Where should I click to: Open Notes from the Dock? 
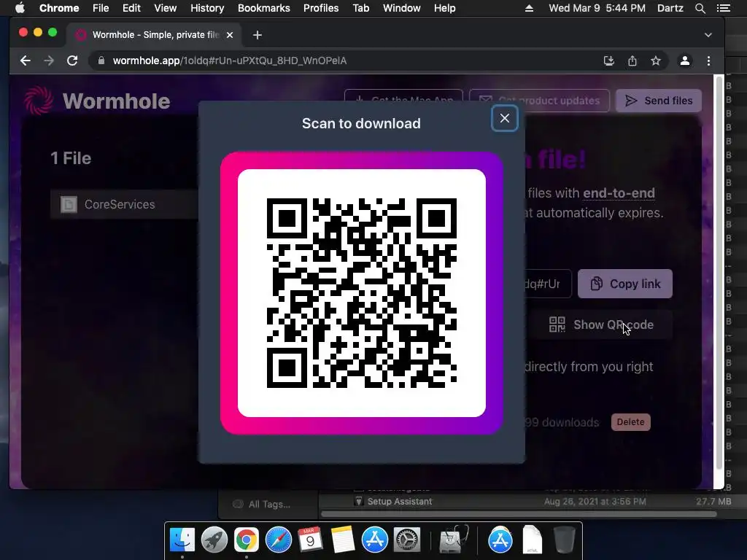point(342,540)
